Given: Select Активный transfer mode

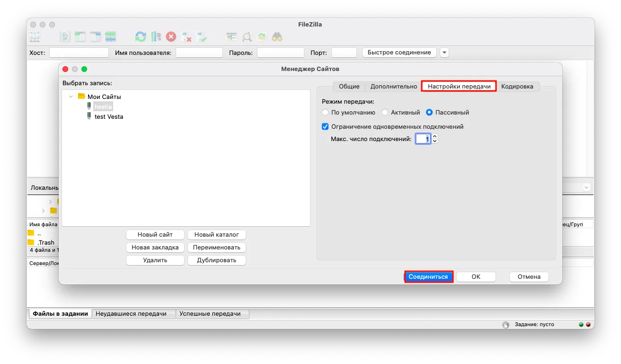Looking at the screenshot, I should point(385,113).
